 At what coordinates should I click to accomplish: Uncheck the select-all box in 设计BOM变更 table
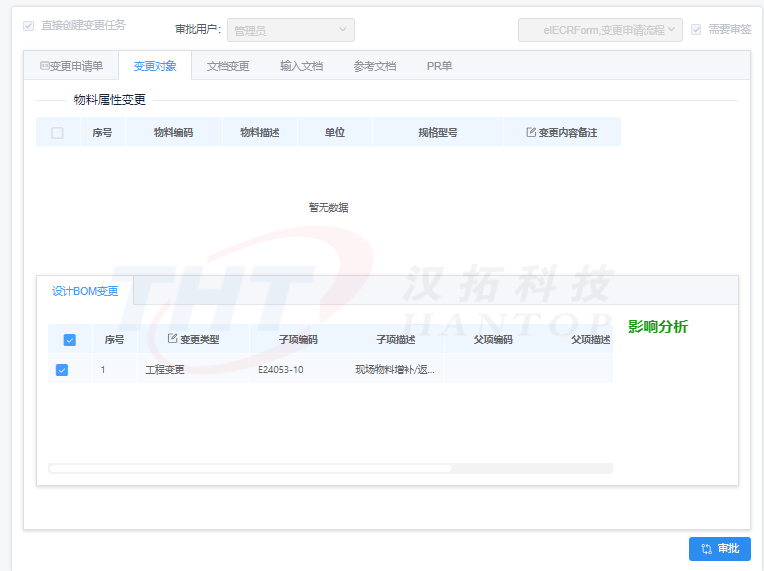point(69,340)
